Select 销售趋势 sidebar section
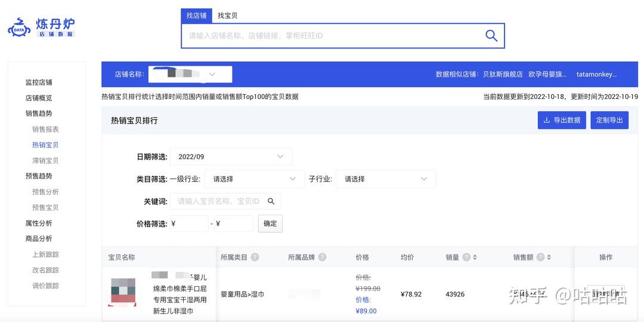Screen dimensions: 644x322 39,113
